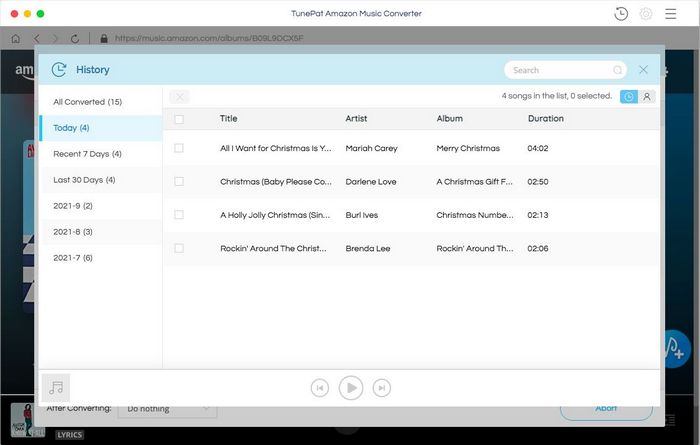Click the URL address bar
700x445 pixels.
[x=209, y=38]
